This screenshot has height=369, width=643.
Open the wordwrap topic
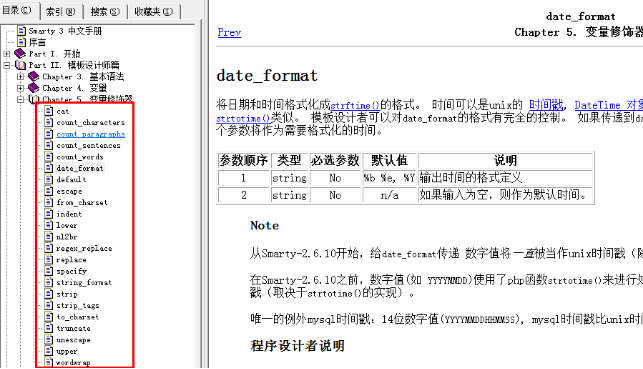73,362
